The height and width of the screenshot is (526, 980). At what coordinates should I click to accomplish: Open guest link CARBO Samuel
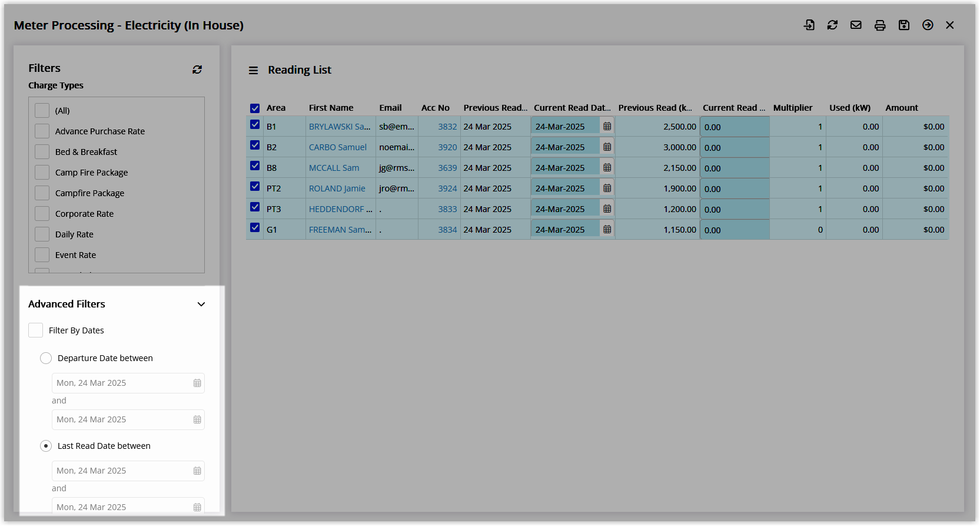point(338,147)
